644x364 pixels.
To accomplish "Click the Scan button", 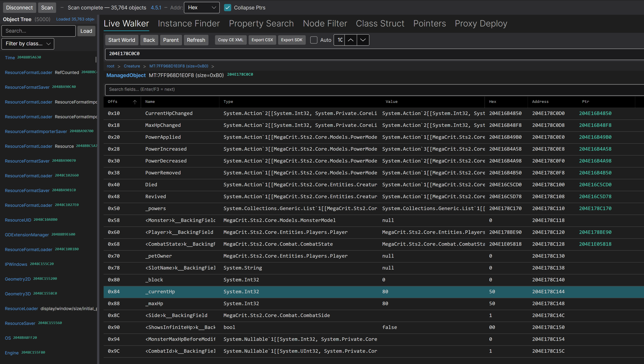I will tap(47, 8).
